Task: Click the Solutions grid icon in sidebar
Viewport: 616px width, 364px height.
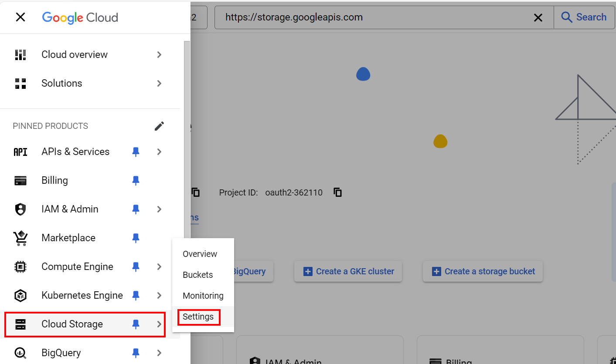Action: point(20,83)
